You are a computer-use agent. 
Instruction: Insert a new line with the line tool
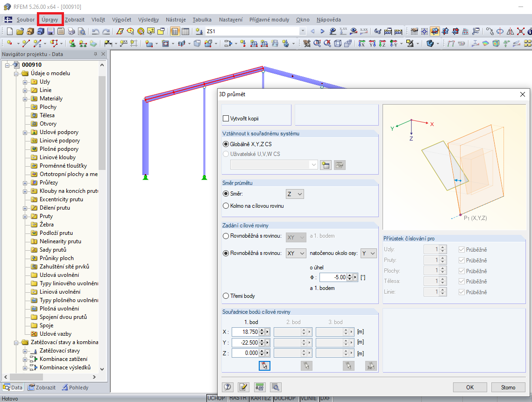pyautogui.click(x=26, y=43)
